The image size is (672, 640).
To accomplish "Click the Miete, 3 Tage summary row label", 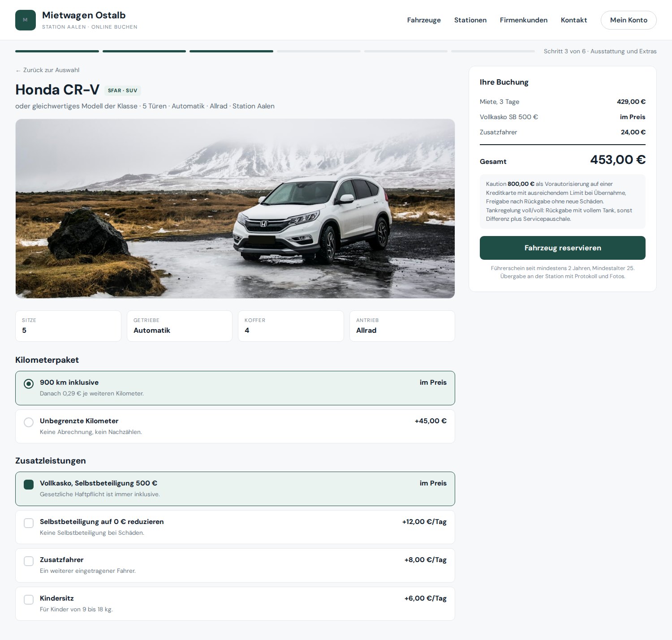I will (500, 102).
